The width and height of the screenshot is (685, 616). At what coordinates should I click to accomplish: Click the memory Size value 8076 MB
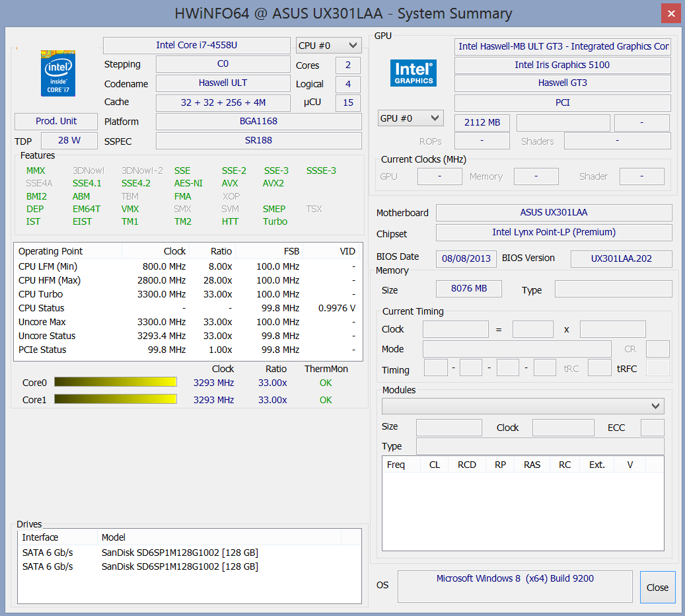point(469,289)
